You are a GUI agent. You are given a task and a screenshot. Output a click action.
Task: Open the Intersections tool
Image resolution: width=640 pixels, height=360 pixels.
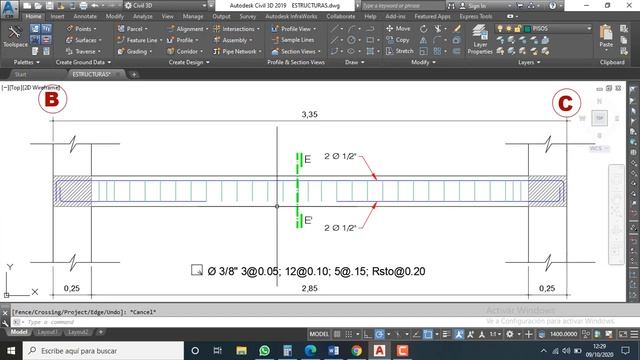click(236, 29)
